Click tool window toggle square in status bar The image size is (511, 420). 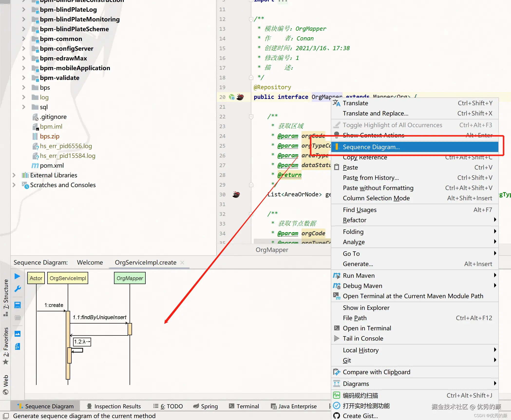coord(6,416)
